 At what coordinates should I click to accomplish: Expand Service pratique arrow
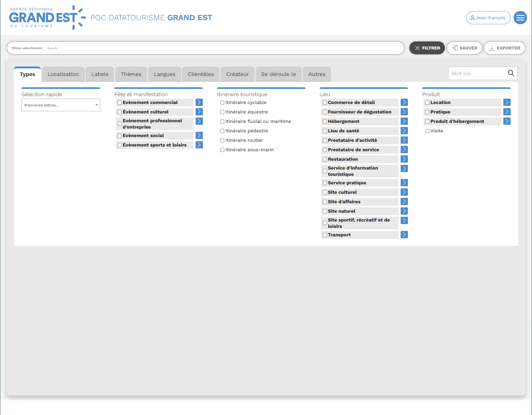[x=404, y=183]
